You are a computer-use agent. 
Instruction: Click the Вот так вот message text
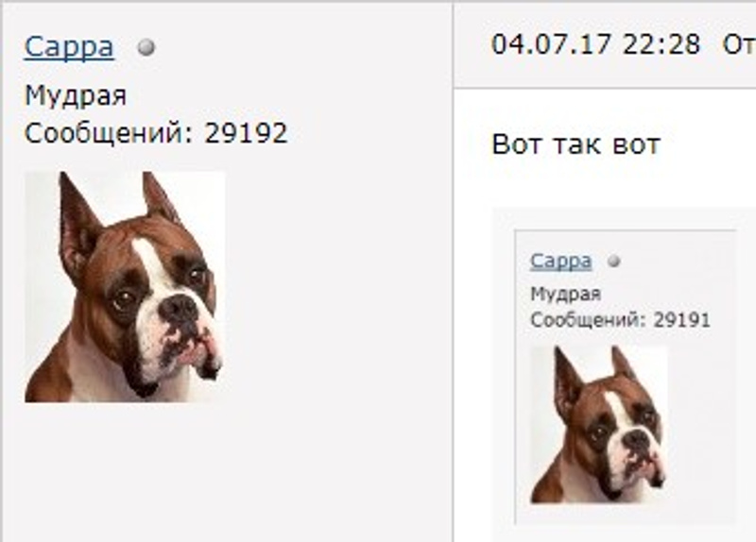576,144
